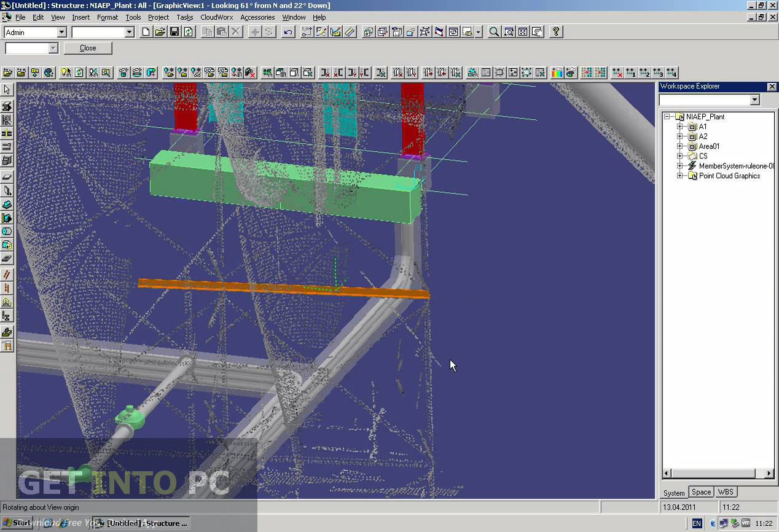Select the Point Cloud Graphics tree item
This screenshot has height=532, width=779.
pos(729,176)
